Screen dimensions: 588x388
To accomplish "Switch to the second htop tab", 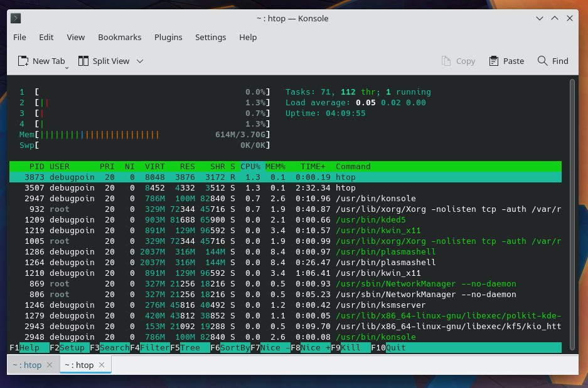I will coord(80,365).
